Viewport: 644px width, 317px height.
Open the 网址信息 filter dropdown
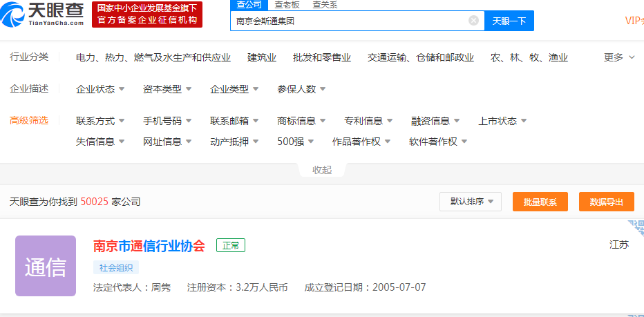[x=167, y=142]
